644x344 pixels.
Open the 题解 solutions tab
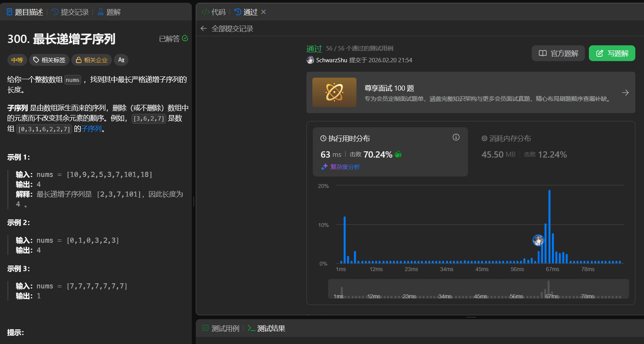(109, 12)
